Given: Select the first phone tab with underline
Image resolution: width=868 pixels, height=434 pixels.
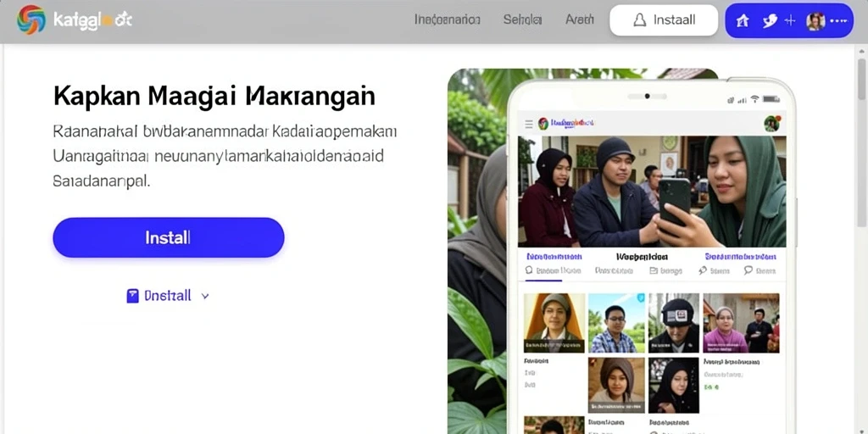Looking at the screenshot, I should point(553,270).
